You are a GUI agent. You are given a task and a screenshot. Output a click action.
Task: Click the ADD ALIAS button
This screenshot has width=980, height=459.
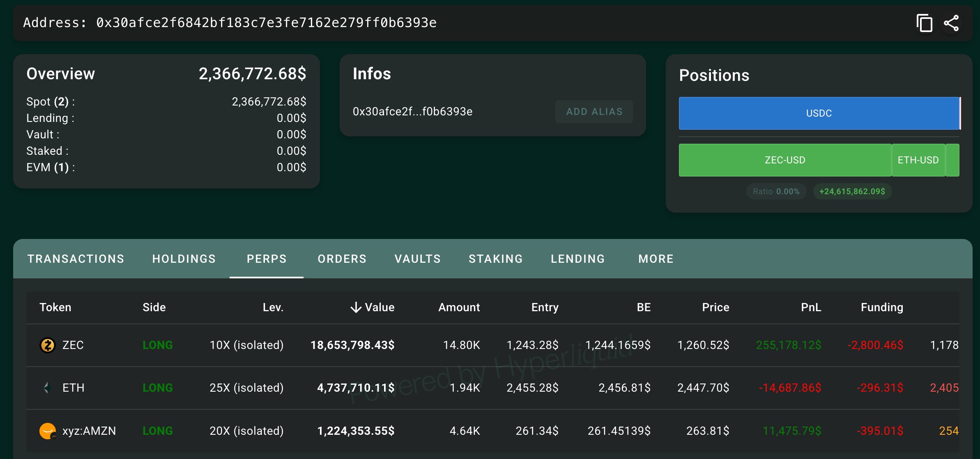pos(594,112)
